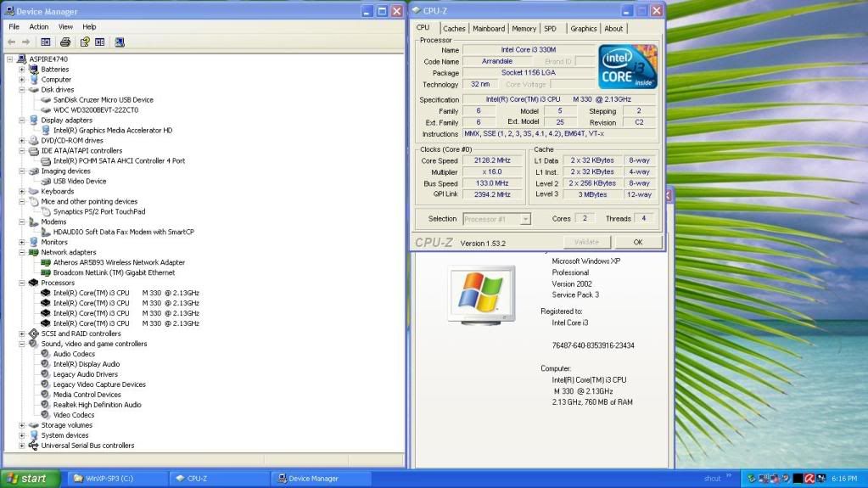This screenshot has width=868, height=488.
Task: Collapse the Processors node
Action: click(x=21, y=283)
